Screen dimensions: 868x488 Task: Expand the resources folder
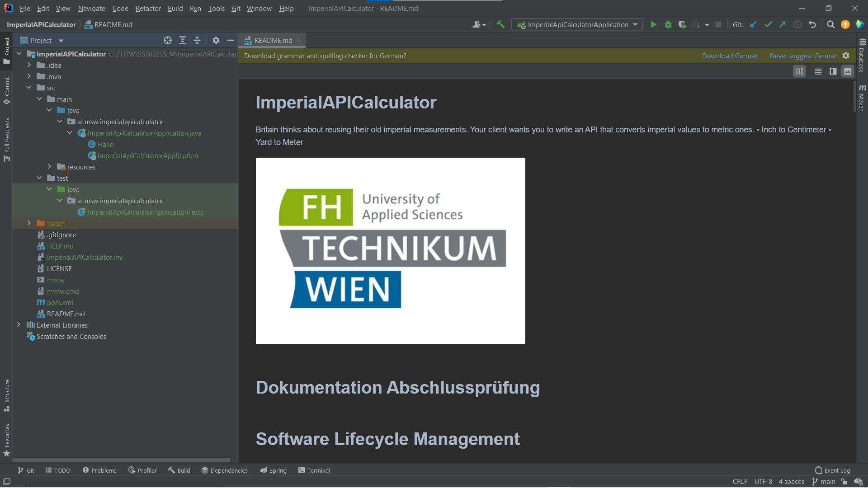[49, 167]
